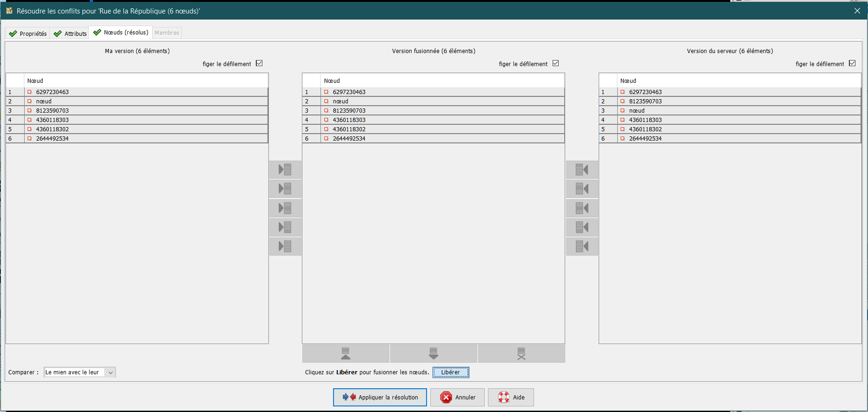
Task: Click Appliquer la résolution
Action: click(380, 398)
